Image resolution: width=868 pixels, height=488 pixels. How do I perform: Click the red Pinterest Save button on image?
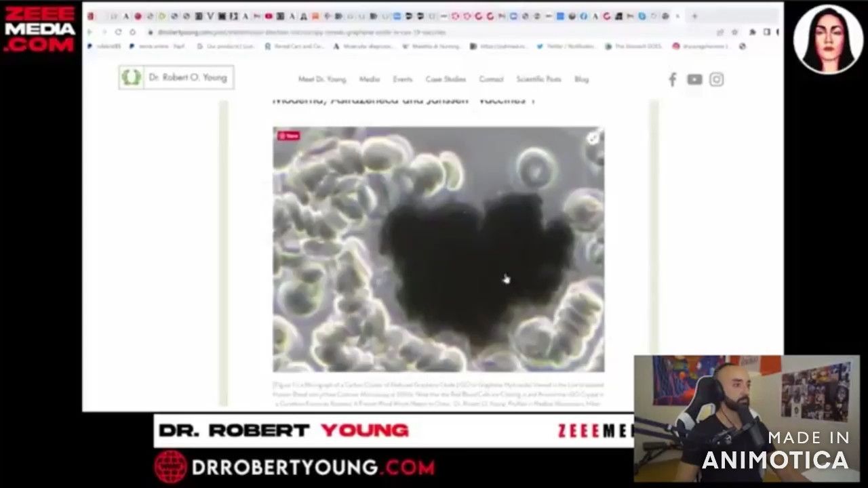(x=288, y=136)
